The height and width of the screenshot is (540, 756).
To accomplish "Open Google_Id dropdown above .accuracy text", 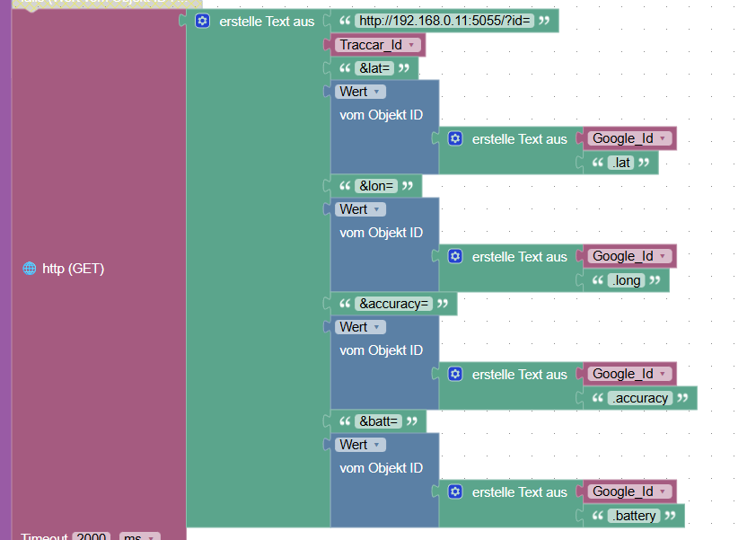I will point(629,374).
